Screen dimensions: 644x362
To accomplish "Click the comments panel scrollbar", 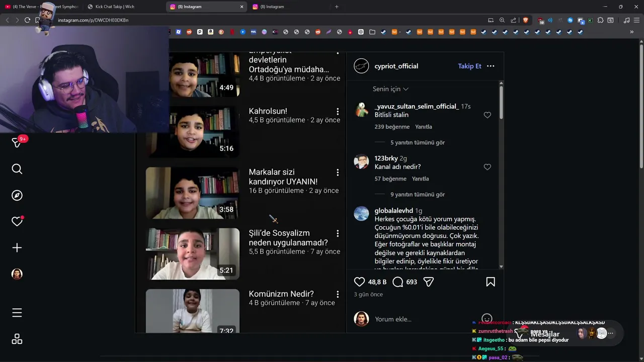I will pos(501,103).
